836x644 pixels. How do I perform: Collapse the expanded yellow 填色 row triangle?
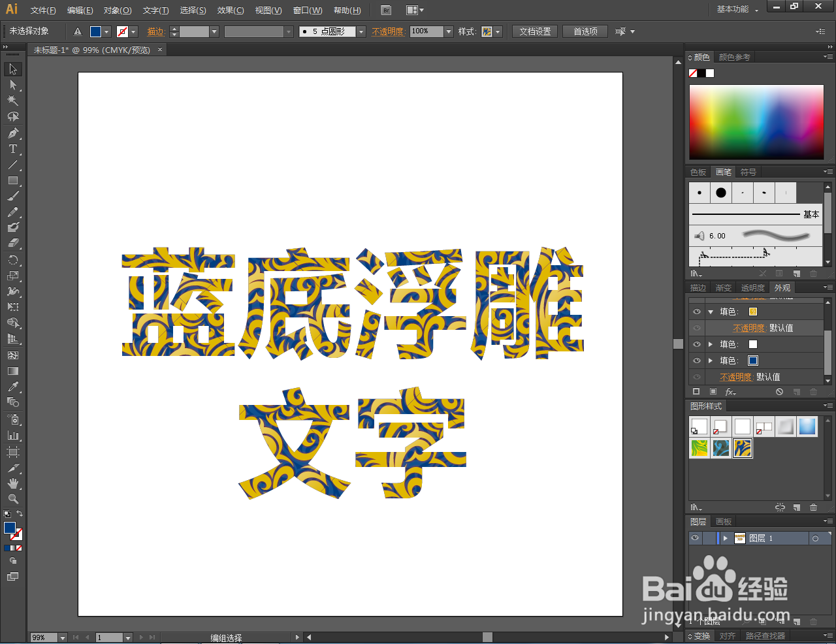pyautogui.click(x=711, y=312)
